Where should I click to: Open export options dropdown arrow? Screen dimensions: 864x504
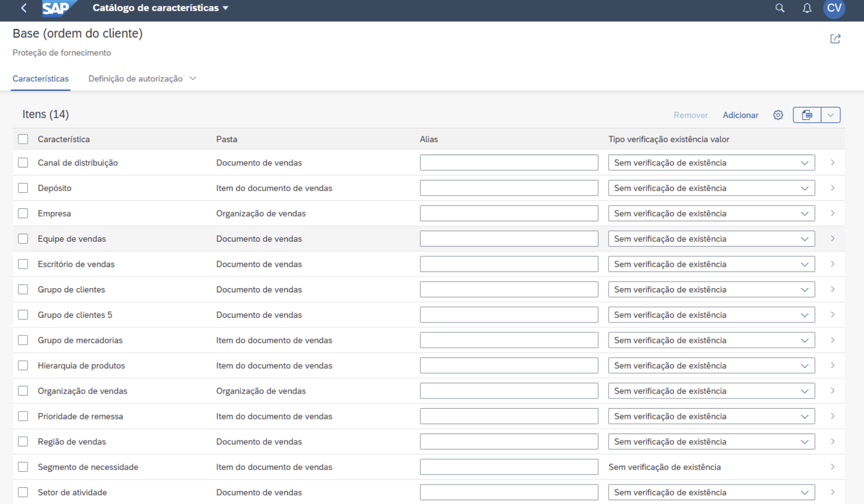click(831, 115)
